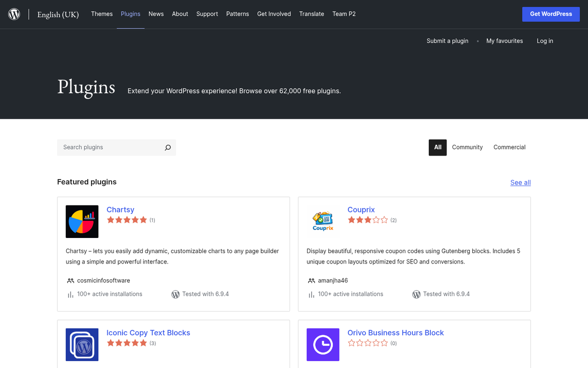Click the Iconic Copy Text Blocks icon
588x368 pixels.
point(82,344)
